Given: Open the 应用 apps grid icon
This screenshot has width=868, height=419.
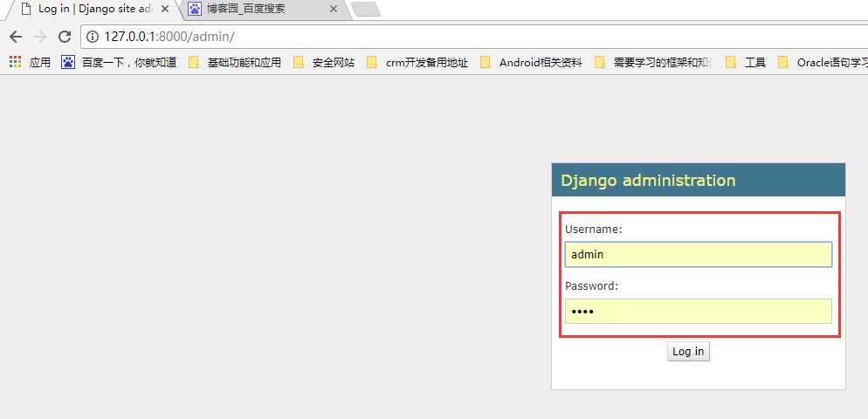Looking at the screenshot, I should [x=15, y=62].
